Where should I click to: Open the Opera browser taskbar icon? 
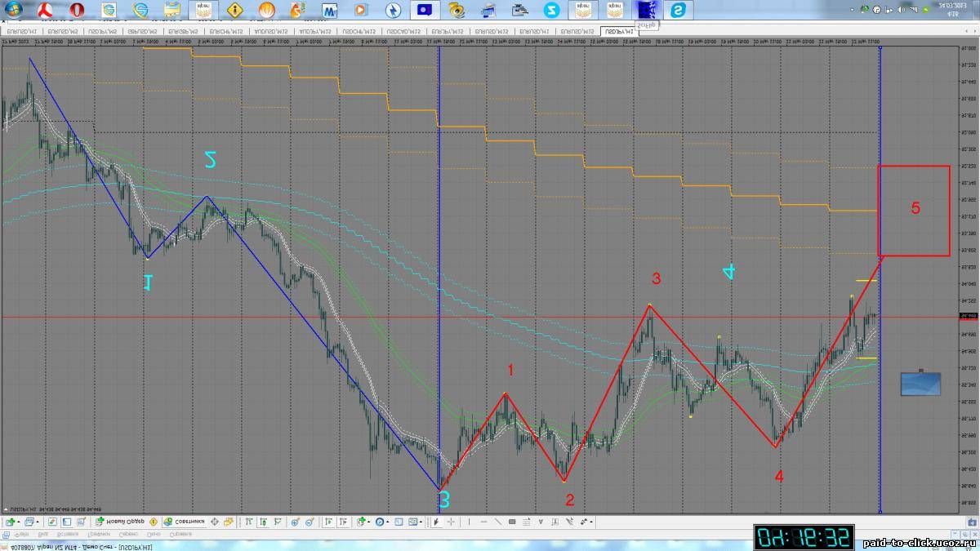[x=77, y=11]
